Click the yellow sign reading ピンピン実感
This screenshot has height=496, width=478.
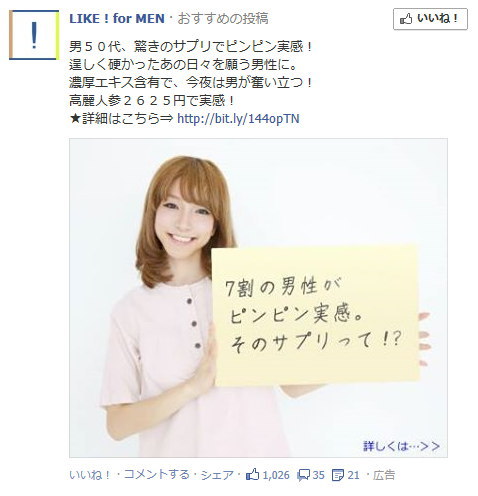click(315, 315)
